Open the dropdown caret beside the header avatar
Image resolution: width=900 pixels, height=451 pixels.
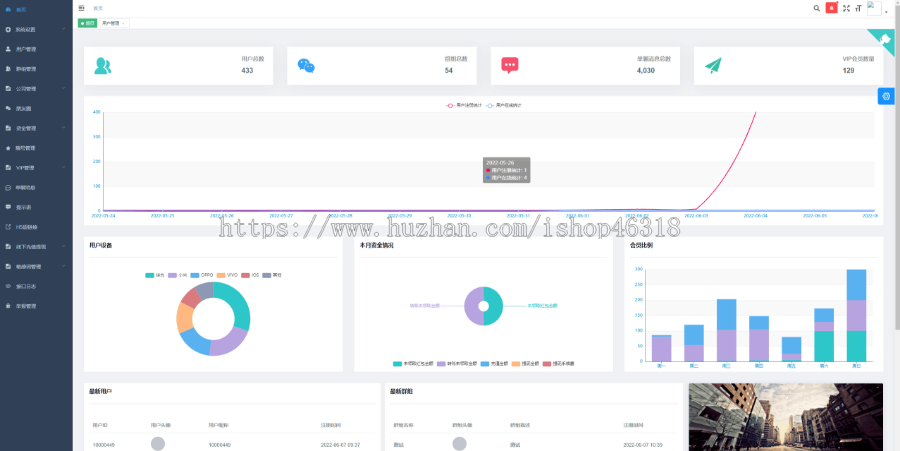coord(886,11)
